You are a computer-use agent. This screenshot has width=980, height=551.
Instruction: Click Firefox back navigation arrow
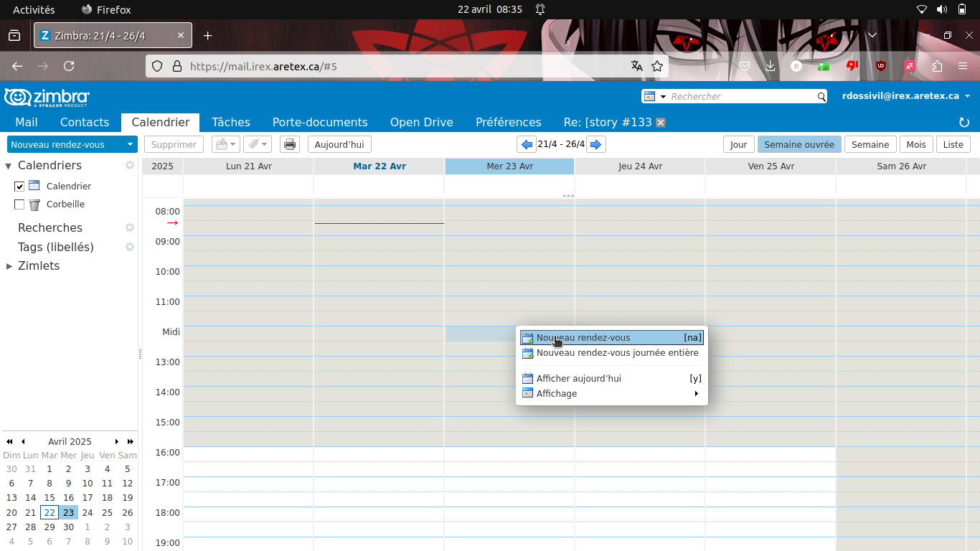tap(17, 66)
